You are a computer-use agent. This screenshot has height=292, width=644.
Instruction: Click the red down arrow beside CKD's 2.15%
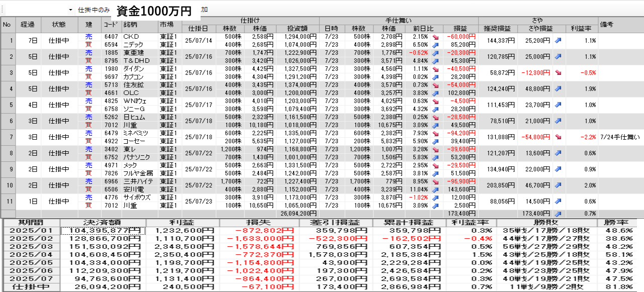click(x=434, y=37)
